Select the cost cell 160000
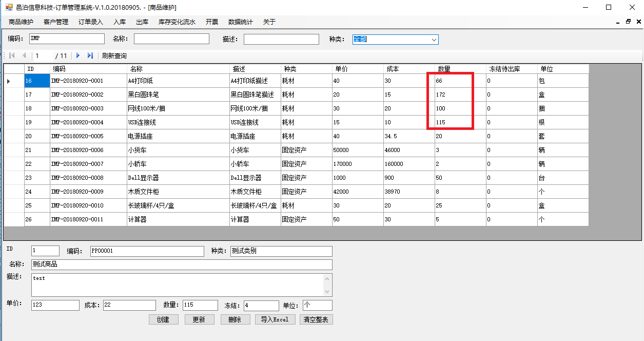644x341 pixels. (409, 164)
